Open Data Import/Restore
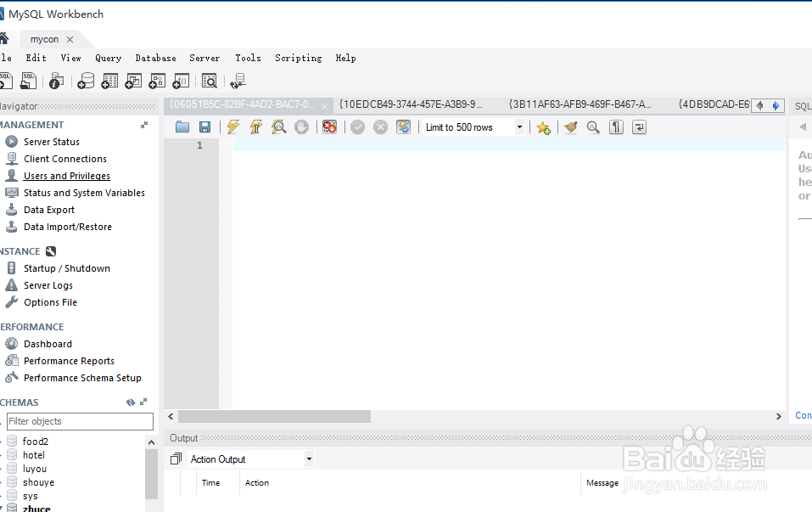Viewport: 812px width, 512px height. (67, 227)
